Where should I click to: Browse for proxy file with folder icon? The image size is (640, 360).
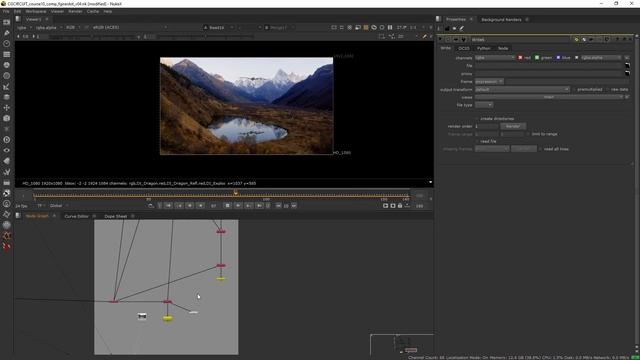pyautogui.click(x=627, y=73)
